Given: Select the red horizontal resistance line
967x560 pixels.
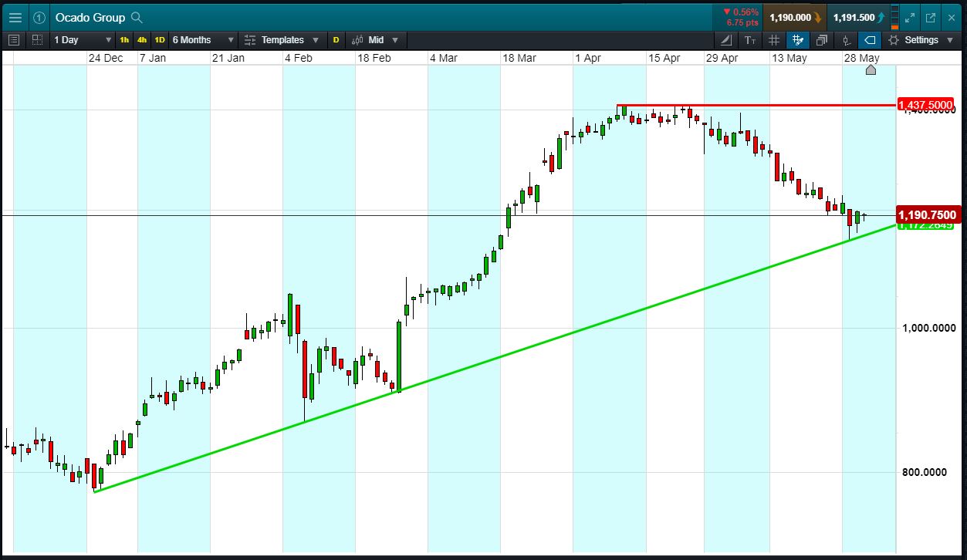Looking at the screenshot, I should [x=756, y=104].
